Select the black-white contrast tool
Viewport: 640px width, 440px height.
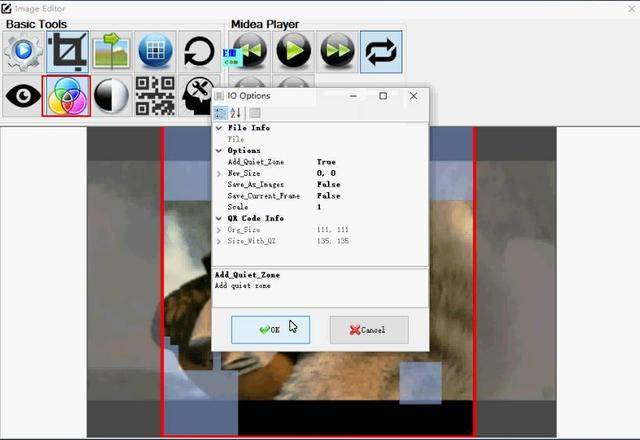(x=111, y=96)
